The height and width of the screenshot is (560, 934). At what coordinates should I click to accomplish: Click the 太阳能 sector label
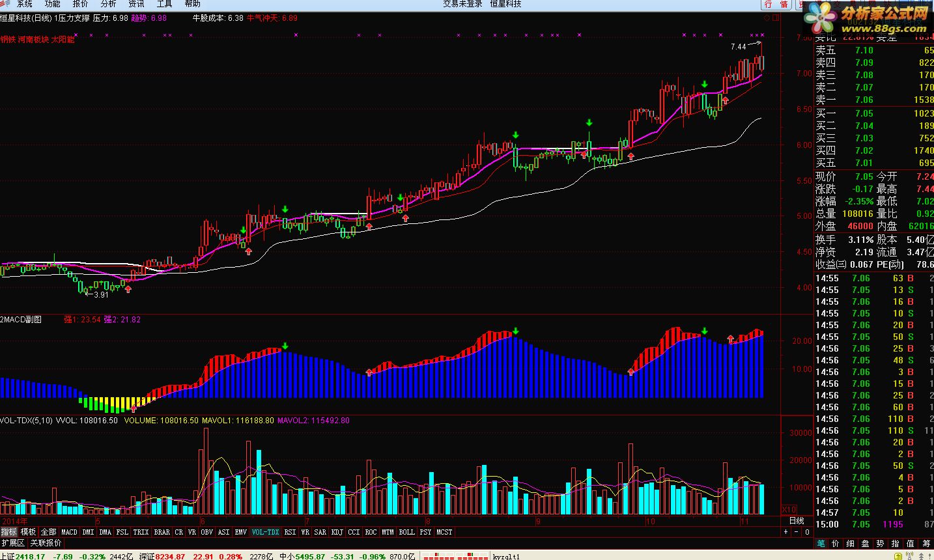pos(63,40)
